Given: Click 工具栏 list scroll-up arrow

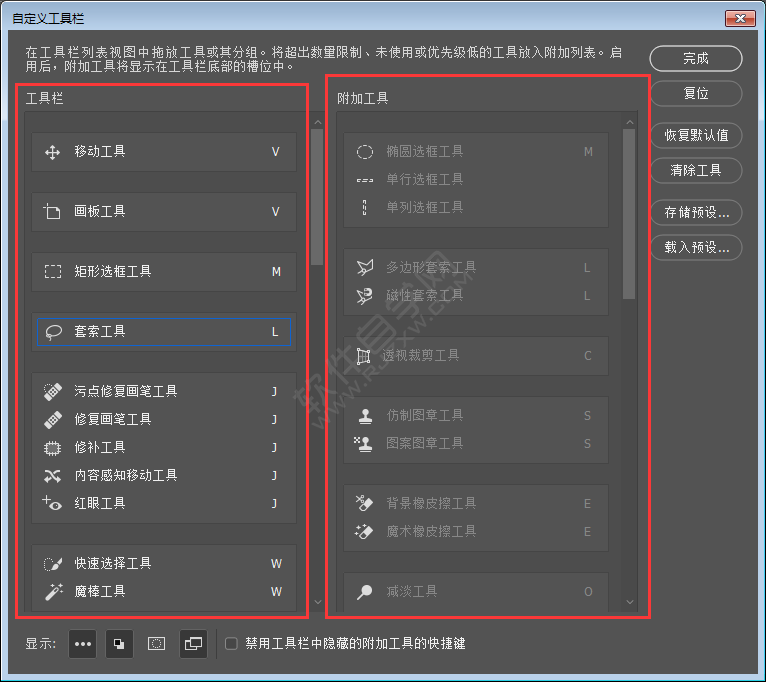Looking at the screenshot, I should point(318,122).
